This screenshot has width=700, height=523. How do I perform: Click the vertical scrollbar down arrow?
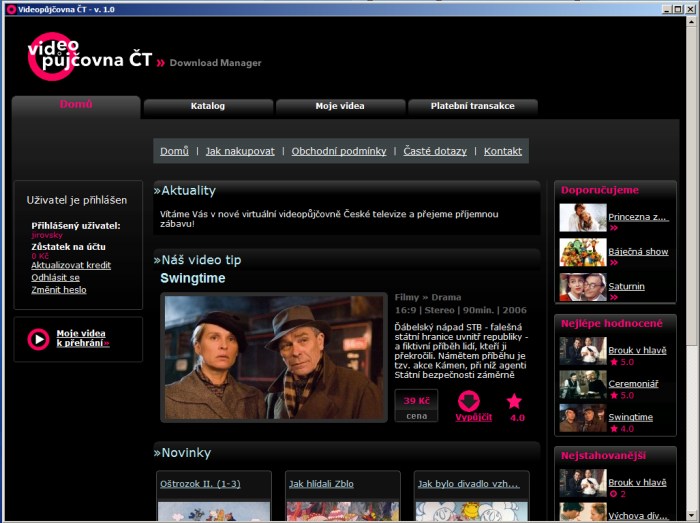pos(692,515)
